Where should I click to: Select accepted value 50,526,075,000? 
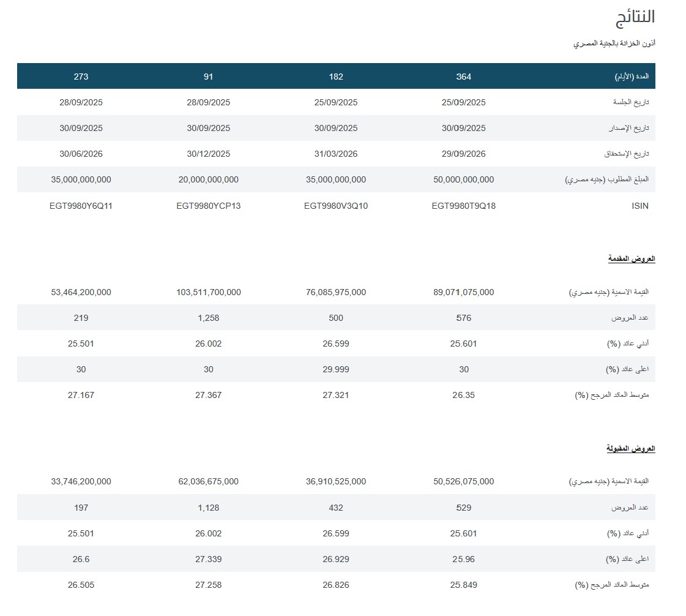[463, 481]
